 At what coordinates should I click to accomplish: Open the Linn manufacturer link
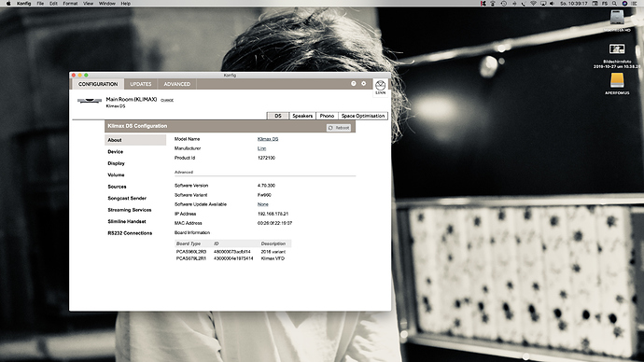[261, 148]
